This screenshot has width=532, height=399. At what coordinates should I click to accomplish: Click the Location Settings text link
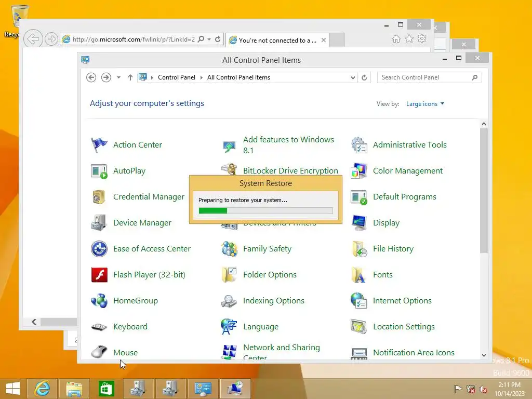pyautogui.click(x=404, y=327)
